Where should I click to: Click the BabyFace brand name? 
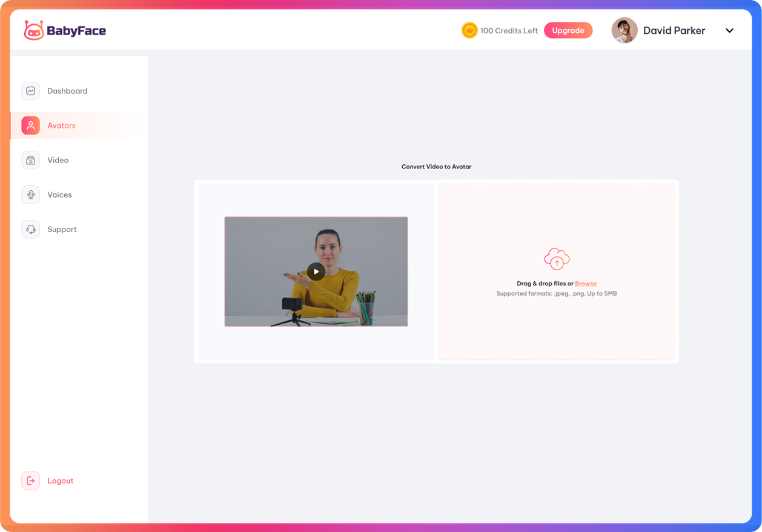(76, 31)
